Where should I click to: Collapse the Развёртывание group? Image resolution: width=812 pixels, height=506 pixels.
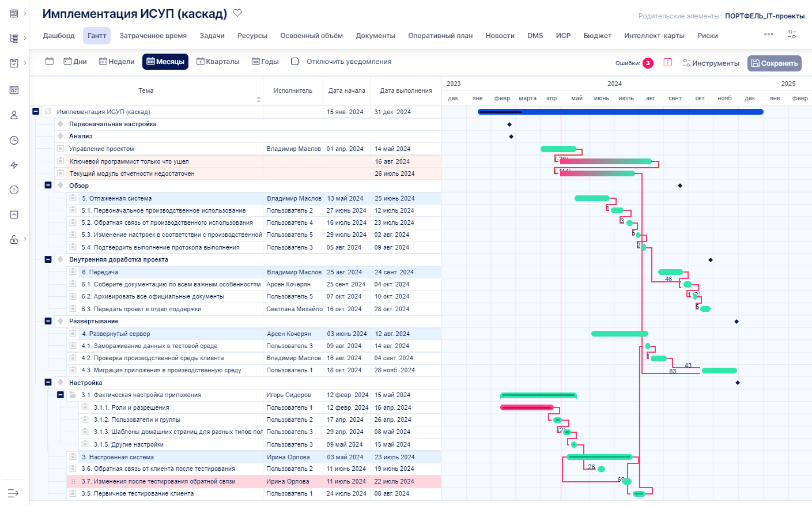click(48, 321)
